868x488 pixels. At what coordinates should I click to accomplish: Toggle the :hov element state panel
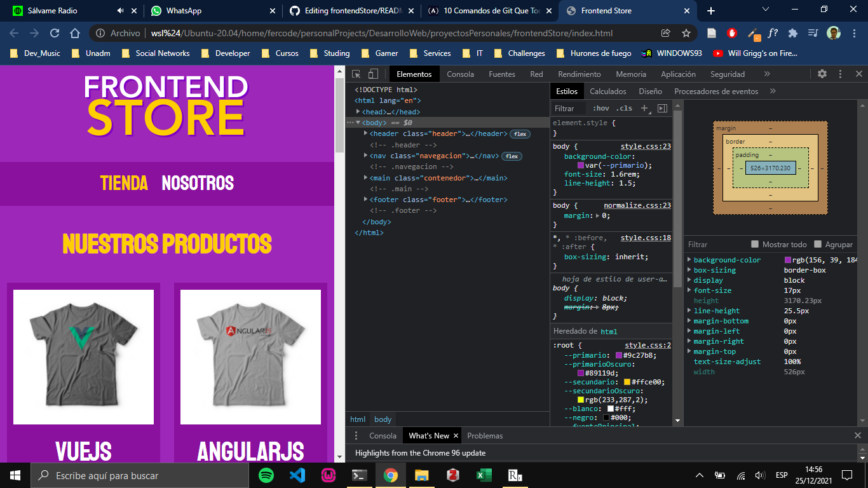click(600, 109)
